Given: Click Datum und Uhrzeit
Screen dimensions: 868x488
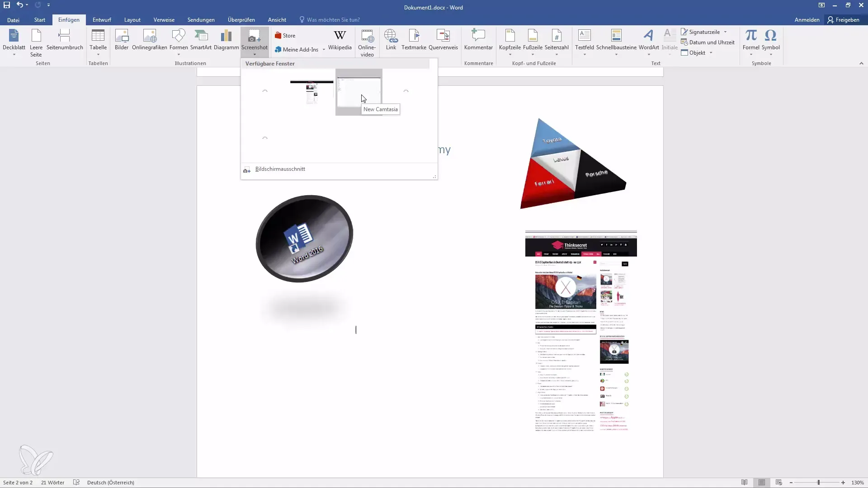Looking at the screenshot, I should [708, 42].
